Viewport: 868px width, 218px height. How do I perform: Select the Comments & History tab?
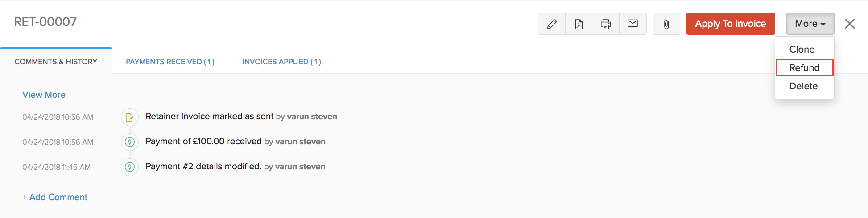click(56, 62)
